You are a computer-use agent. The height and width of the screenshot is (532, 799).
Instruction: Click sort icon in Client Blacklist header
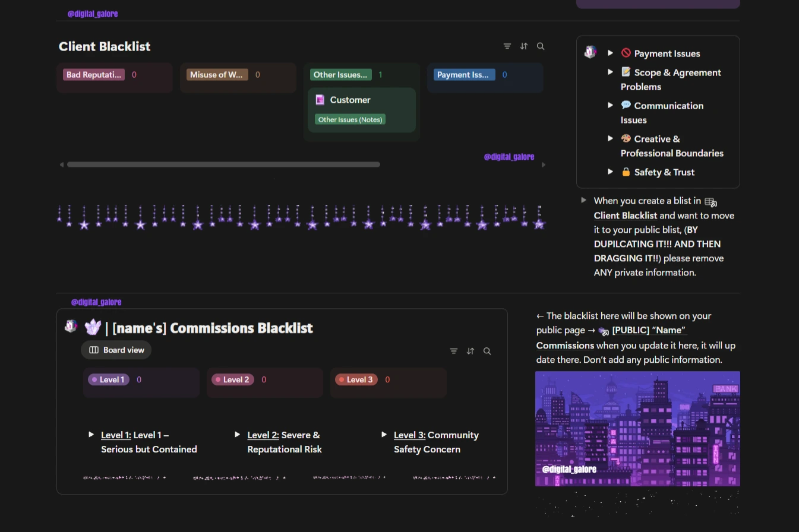pos(524,46)
